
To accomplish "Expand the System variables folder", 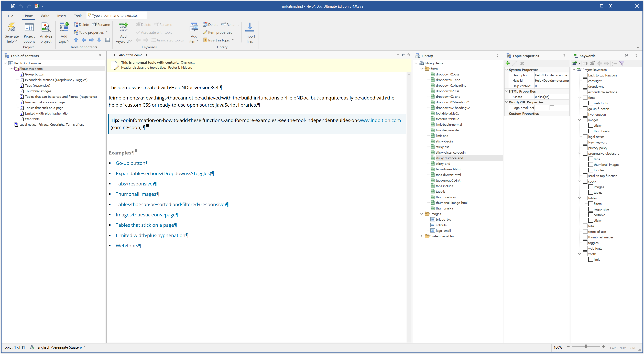I will pos(421,236).
